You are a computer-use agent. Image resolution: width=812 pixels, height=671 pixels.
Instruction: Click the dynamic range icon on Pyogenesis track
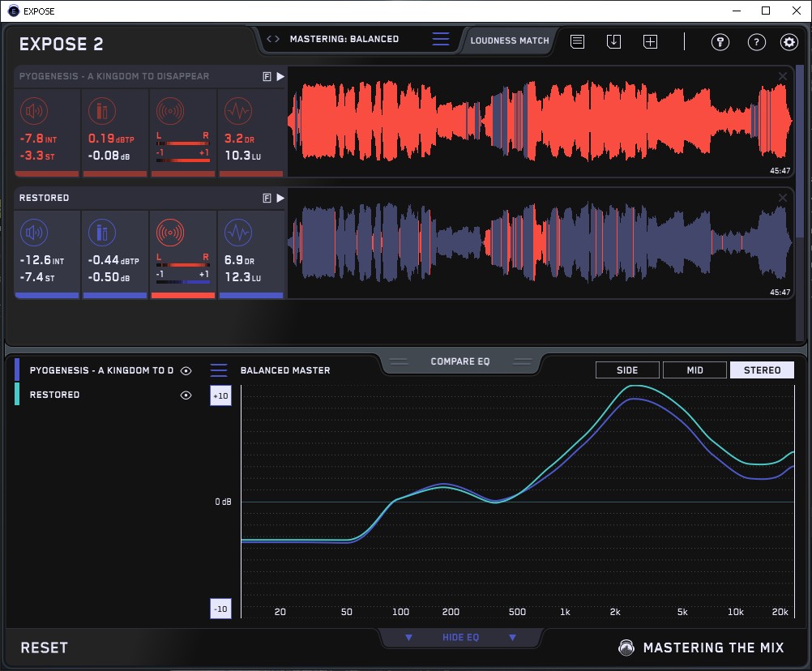pyautogui.click(x=238, y=111)
